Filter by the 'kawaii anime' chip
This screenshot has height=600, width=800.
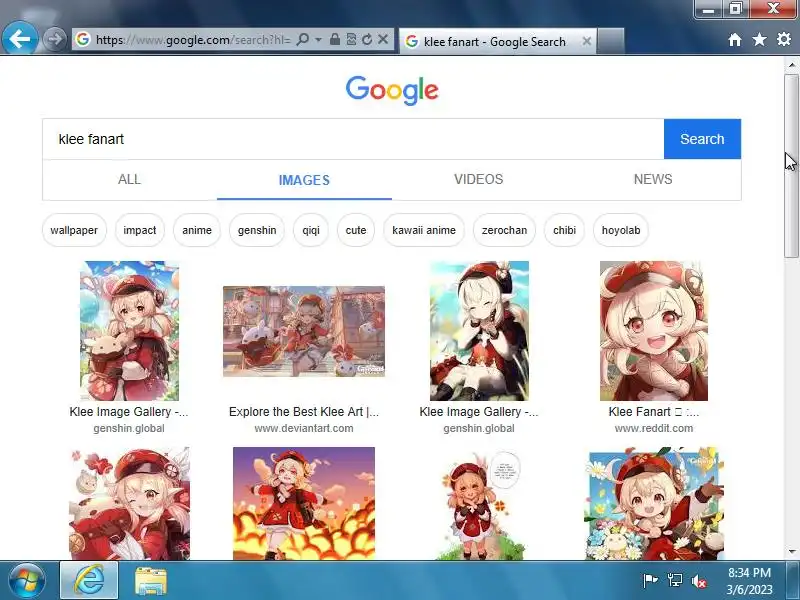pyautogui.click(x=424, y=230)
